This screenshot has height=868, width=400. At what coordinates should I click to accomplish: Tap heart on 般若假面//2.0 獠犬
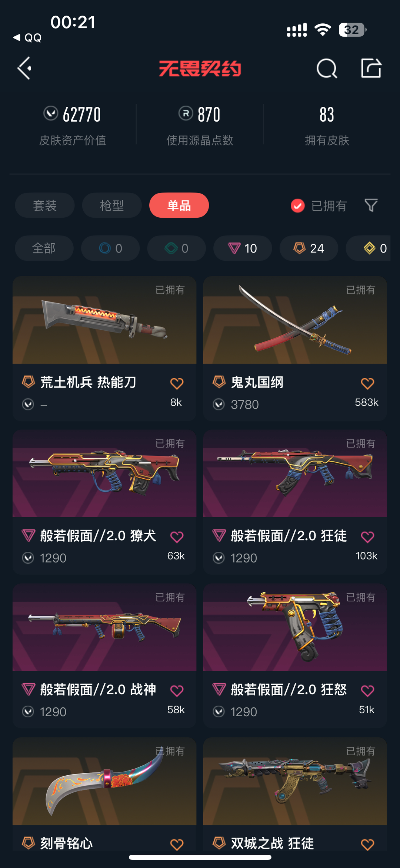(177, 537)
